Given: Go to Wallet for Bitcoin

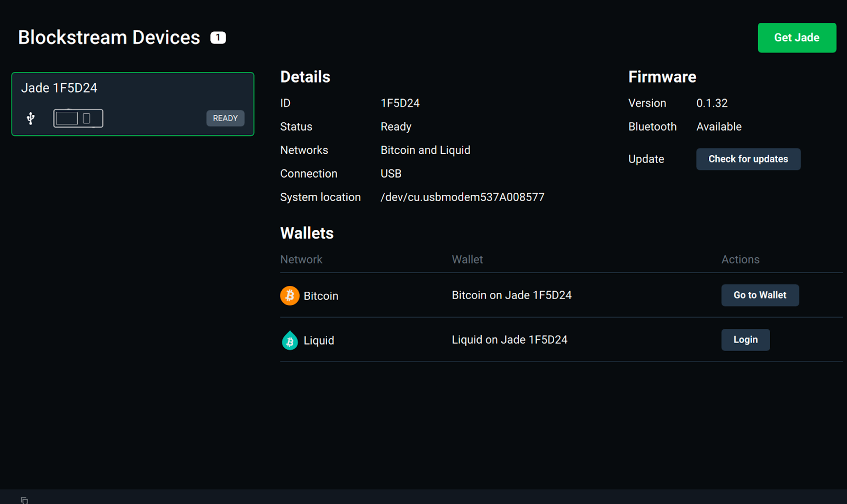Looking at the screenshot, I should pyautogui.click(x=760, y=295).
